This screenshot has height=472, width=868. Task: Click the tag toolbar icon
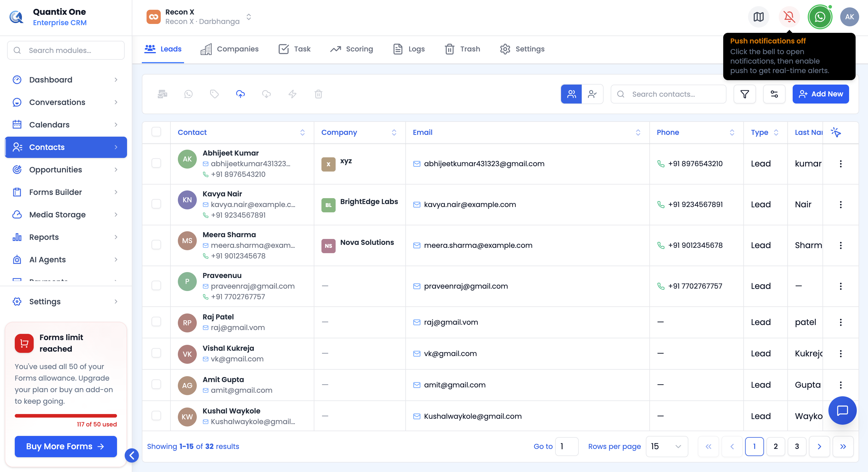[x=214, y=94]
